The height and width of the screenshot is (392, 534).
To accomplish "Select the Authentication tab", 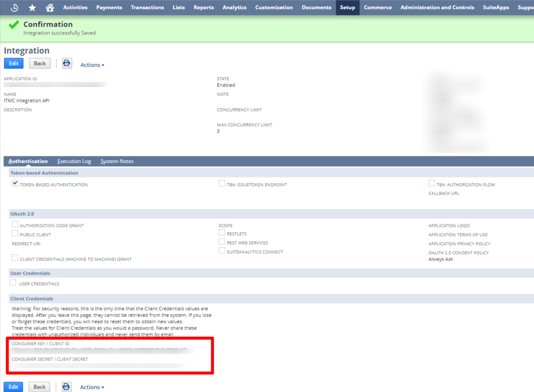I will coord(28,161).
